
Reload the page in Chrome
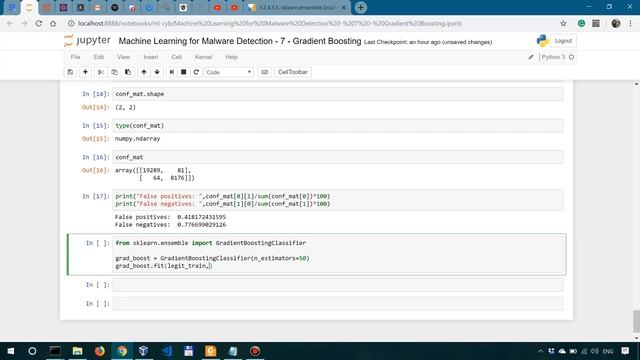pyautogui.click(x=39, y=24)
